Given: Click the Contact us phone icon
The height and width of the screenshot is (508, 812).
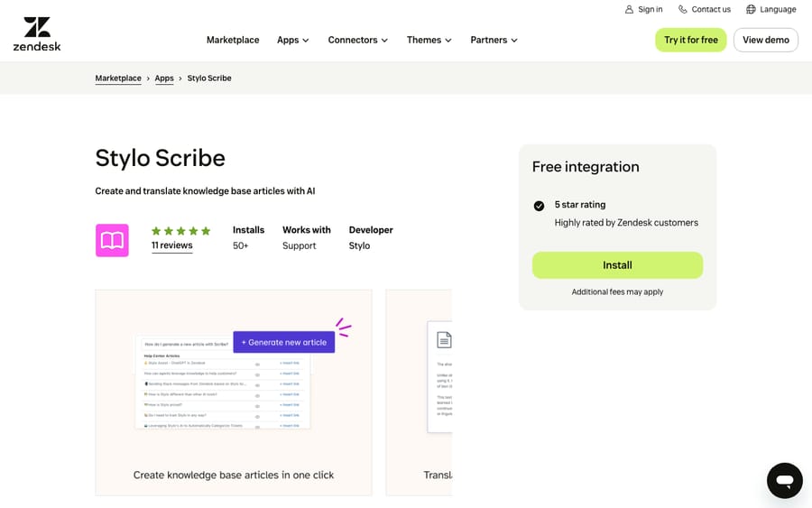Looking at the screenshot, I should tap(683, 9).
